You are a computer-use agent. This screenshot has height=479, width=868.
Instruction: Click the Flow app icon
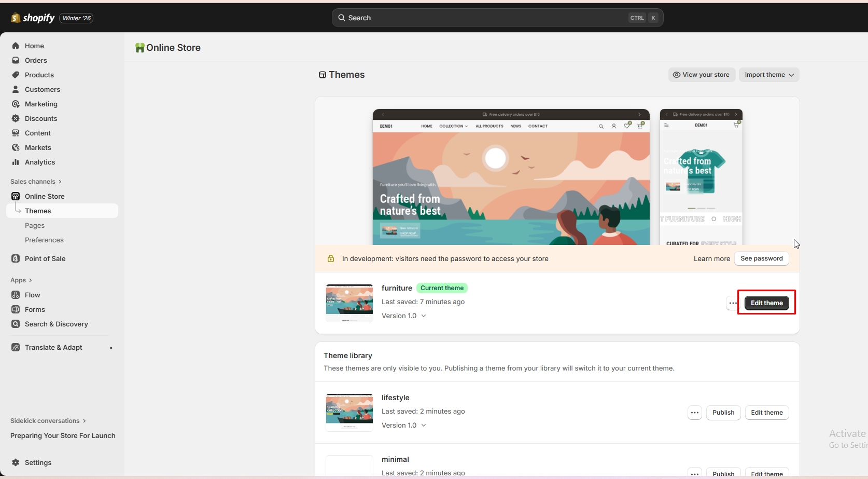(16, 295)
